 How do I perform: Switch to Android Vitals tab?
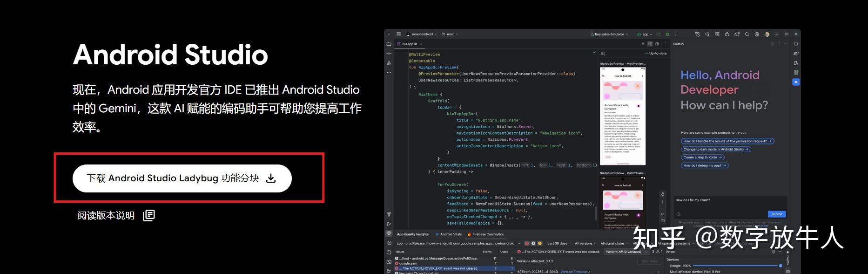[x=448, y=234]
